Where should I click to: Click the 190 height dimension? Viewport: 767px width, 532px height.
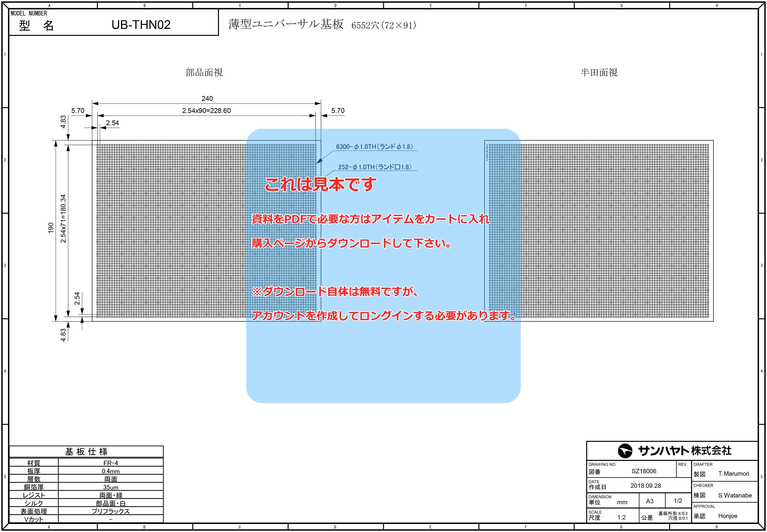[x=51, y=228]
